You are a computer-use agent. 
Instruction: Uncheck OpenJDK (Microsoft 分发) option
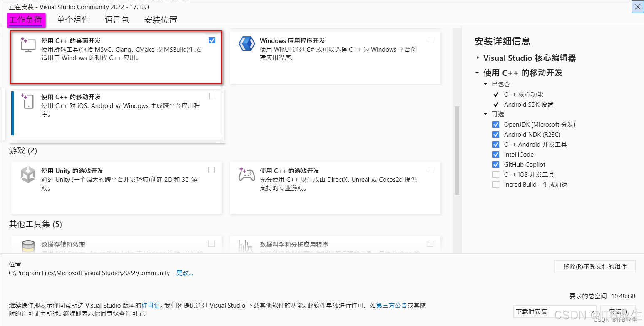496,125
